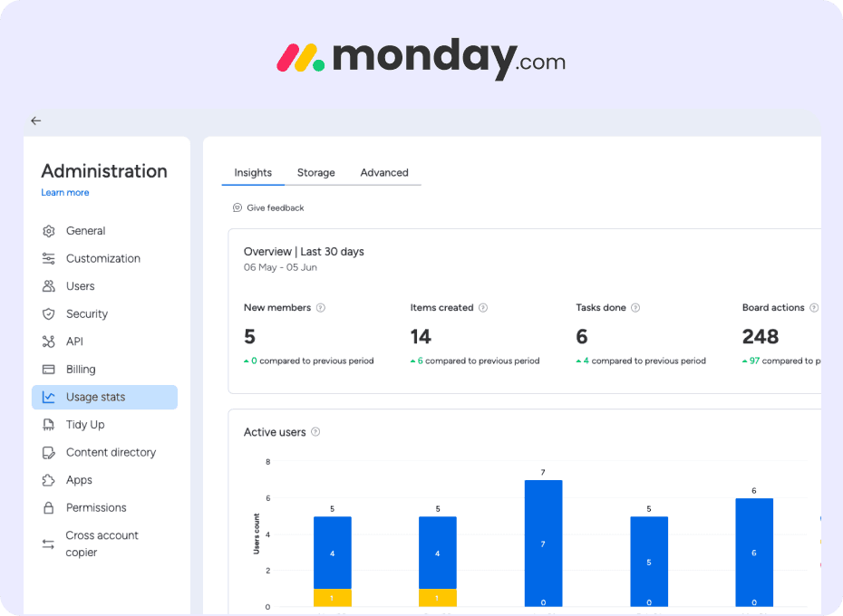Open the Cross account copier section
The image size is (843, 616).
coord(104,544)
